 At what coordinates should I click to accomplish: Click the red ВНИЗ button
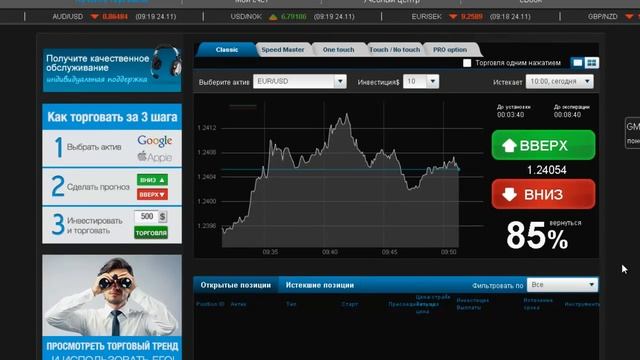[x=543, y=194]
